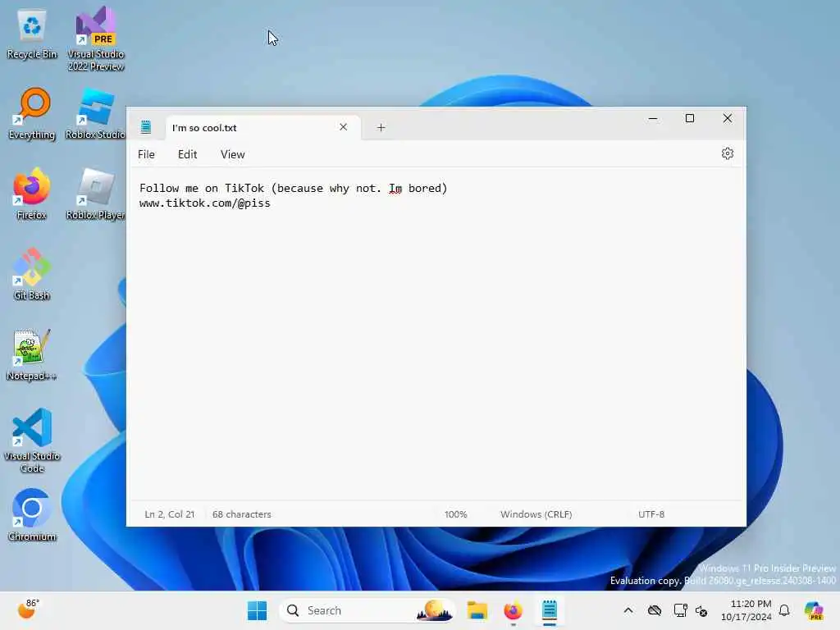Image resolution: width=840 pixels, height=630 pixels.
Task: Select the Roblox Player desktop icon
Action: (x=95, y=194)
